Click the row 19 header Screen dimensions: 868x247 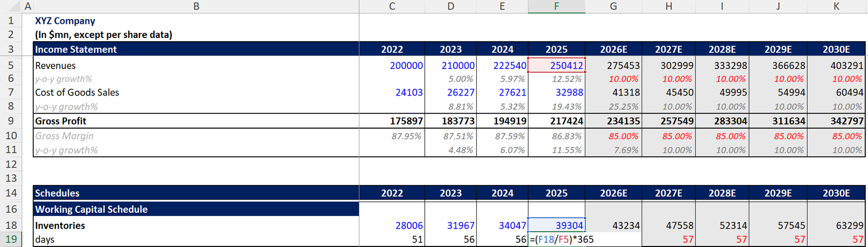click(x=11, y=239)
